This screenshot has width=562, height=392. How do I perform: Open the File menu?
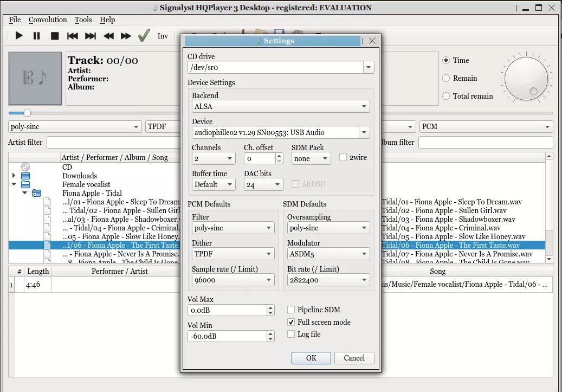pyautogui.click(x=15, y=20)
